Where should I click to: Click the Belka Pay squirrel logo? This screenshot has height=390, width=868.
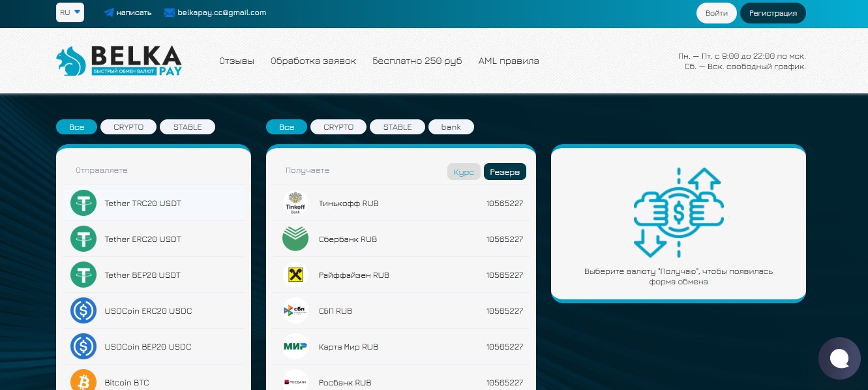[119, 61]
